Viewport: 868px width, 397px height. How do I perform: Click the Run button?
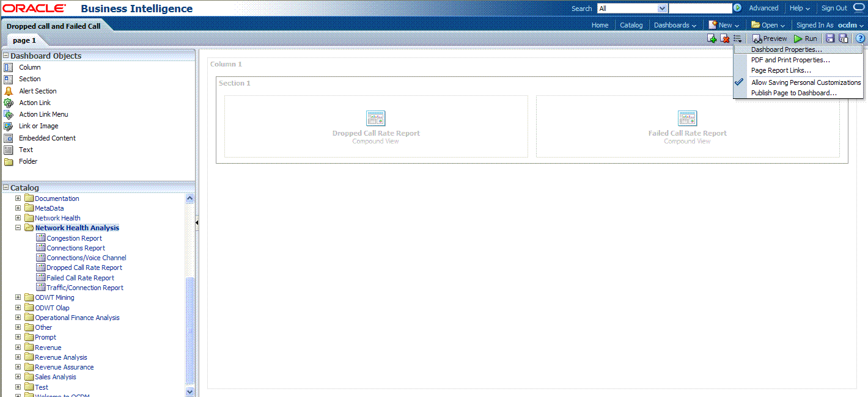click(805, 38)
